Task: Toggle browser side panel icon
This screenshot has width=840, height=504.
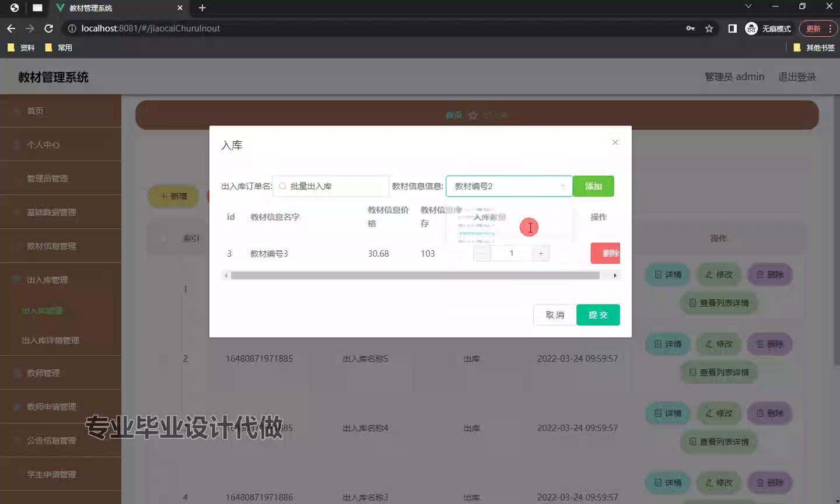Action: coord(733,29)
